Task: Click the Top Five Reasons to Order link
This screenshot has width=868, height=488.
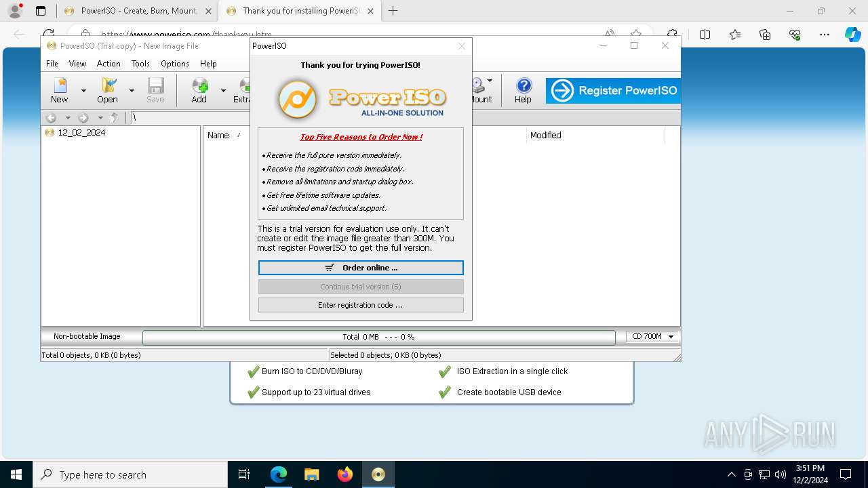Action: (361, 137)
